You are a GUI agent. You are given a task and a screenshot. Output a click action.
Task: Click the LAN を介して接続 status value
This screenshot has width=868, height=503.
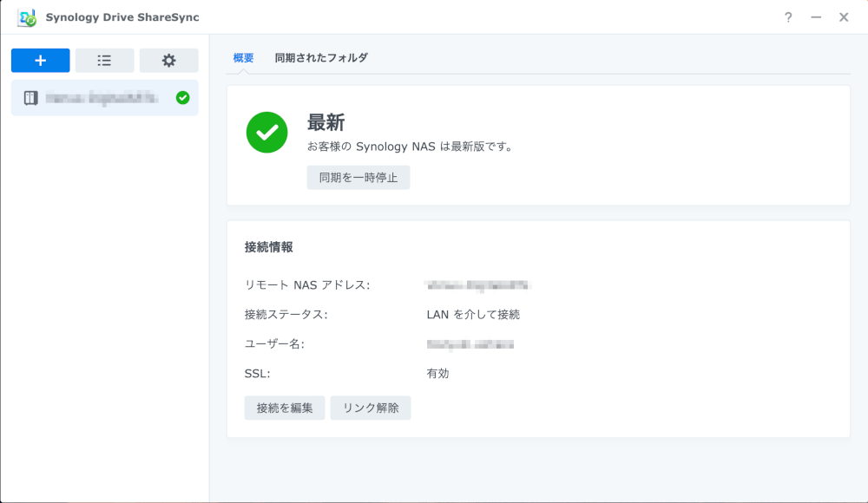tap(473, 314)
